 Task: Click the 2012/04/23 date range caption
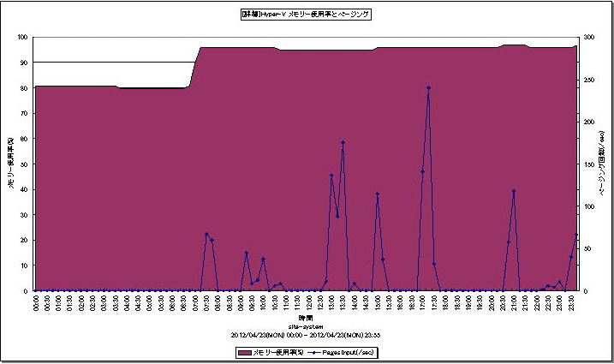tap(306, 335)
